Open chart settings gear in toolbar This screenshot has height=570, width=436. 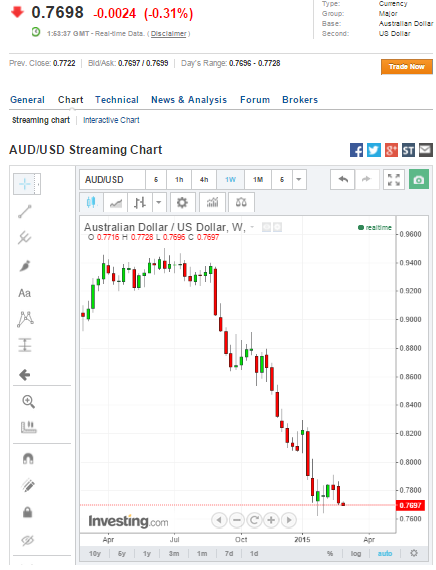click(182, 202)
